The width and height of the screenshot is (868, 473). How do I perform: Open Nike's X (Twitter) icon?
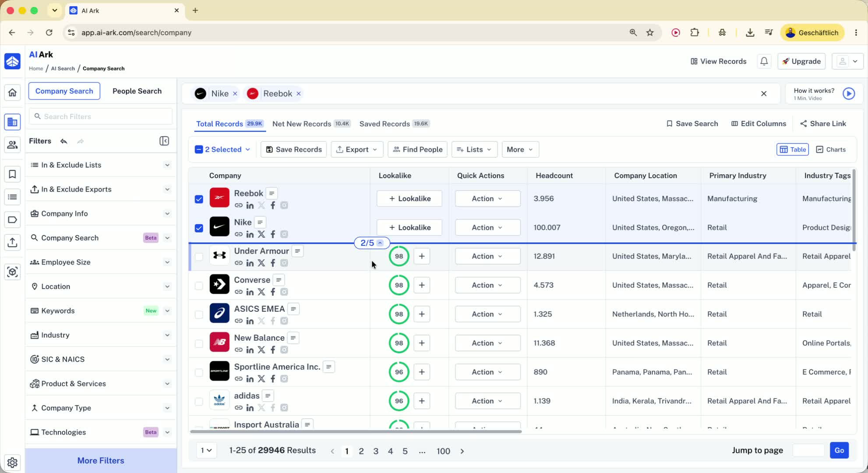click(261, 234)
